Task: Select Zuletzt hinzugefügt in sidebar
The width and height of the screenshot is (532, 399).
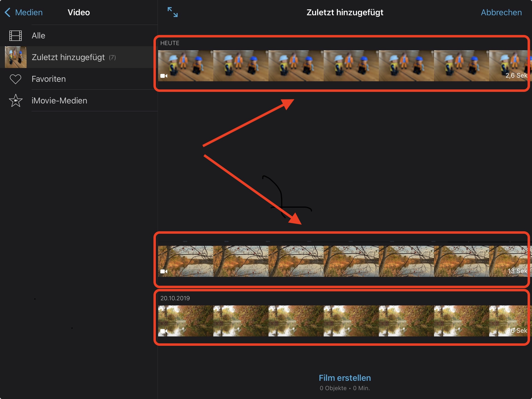Action: [68, 57]
